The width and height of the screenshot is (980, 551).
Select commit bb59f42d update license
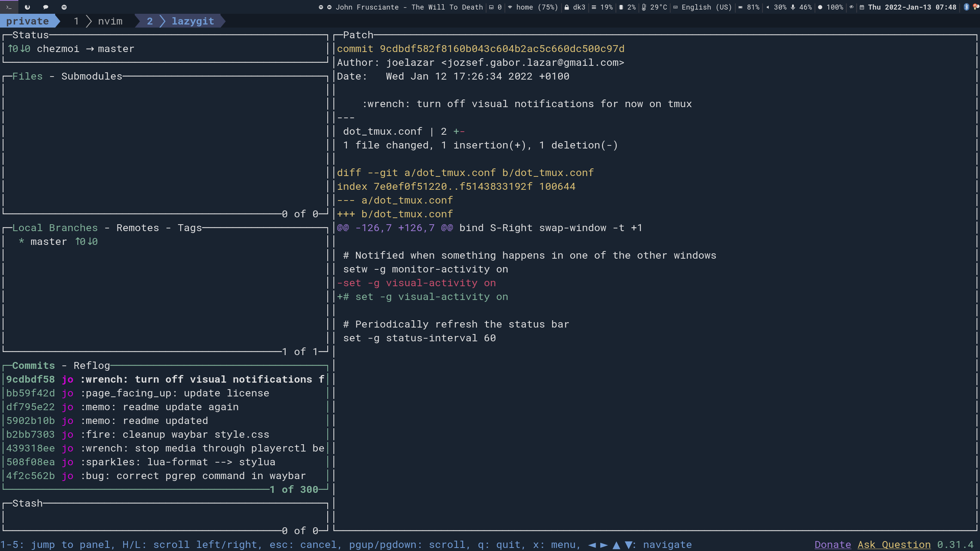(165, 393)
